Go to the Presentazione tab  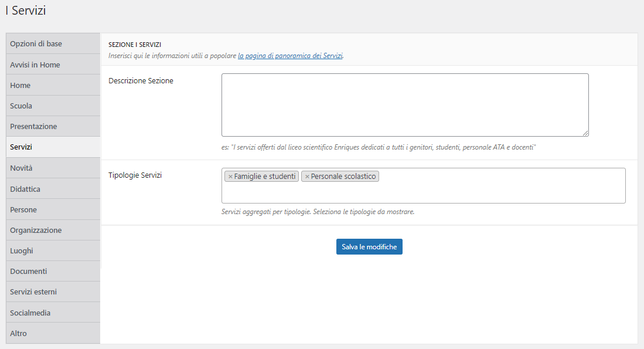click(x=53, y=126)
